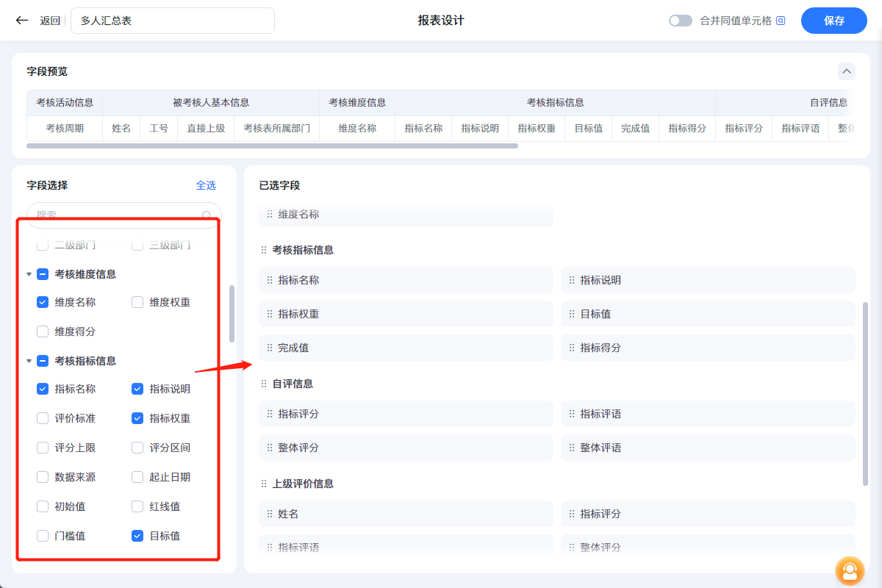Screen dimensions: 882x588
Task: Click drag handle icon of 整体评语 field
Action: (572, 448)
